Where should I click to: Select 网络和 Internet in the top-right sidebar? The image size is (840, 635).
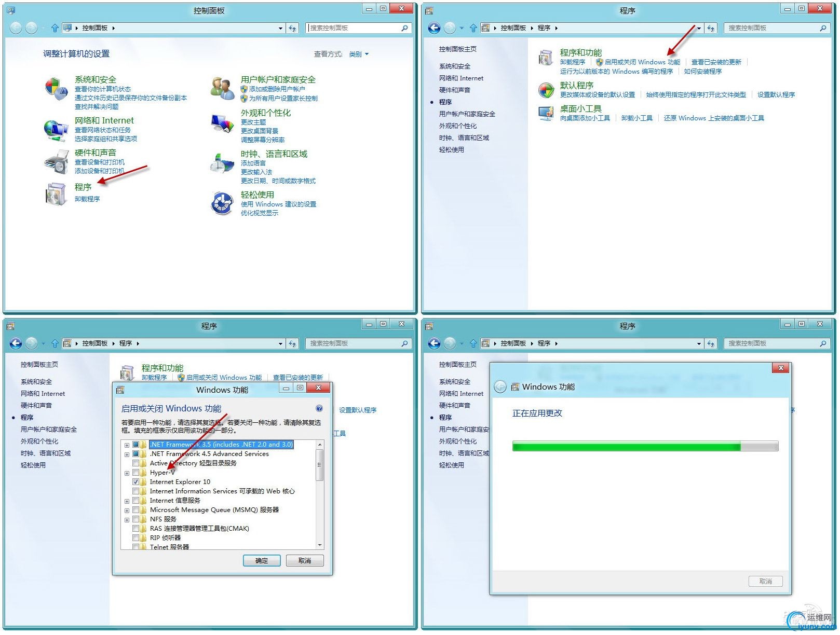tap(461, 78)
